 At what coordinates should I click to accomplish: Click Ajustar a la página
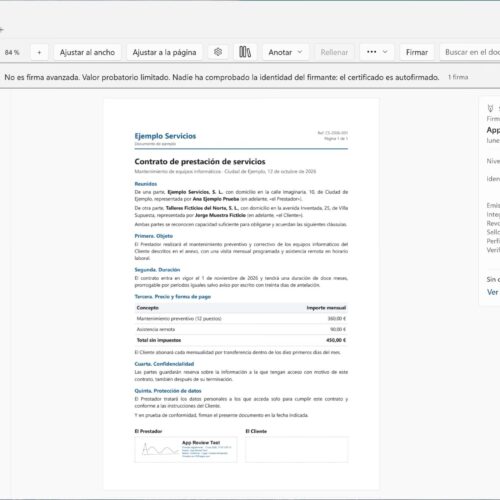(164, 52)
